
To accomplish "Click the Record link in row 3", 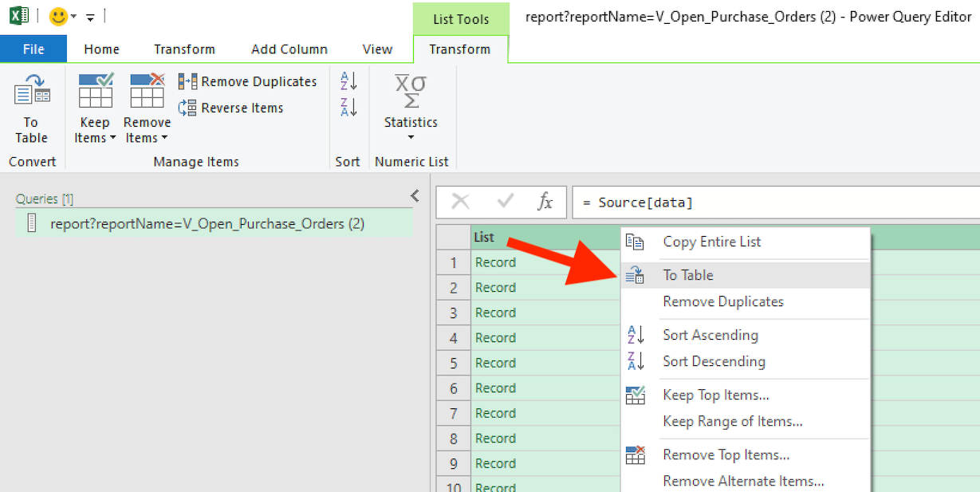I will 495,313.
